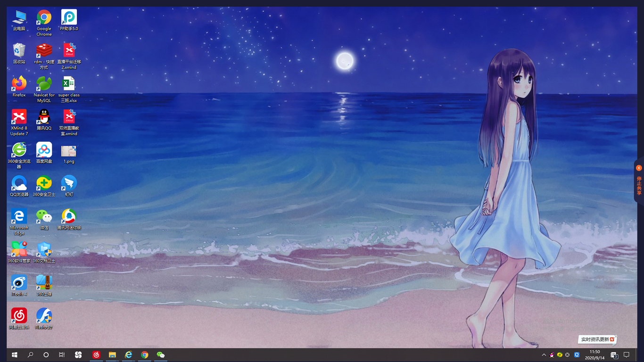Select the 钉钉 DingTalk desktop icon
The image size is (644, 362).
pos(69,186)
